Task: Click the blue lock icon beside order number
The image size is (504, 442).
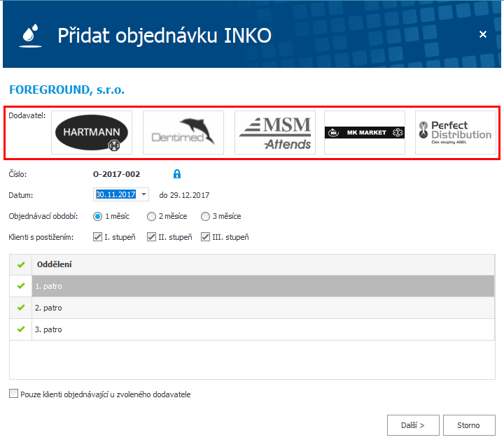Action: tap(177, 174)
